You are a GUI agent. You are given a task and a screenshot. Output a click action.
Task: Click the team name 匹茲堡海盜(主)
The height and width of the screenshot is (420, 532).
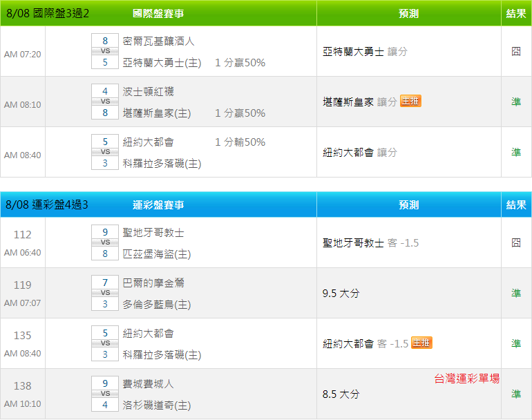[157, 254]
